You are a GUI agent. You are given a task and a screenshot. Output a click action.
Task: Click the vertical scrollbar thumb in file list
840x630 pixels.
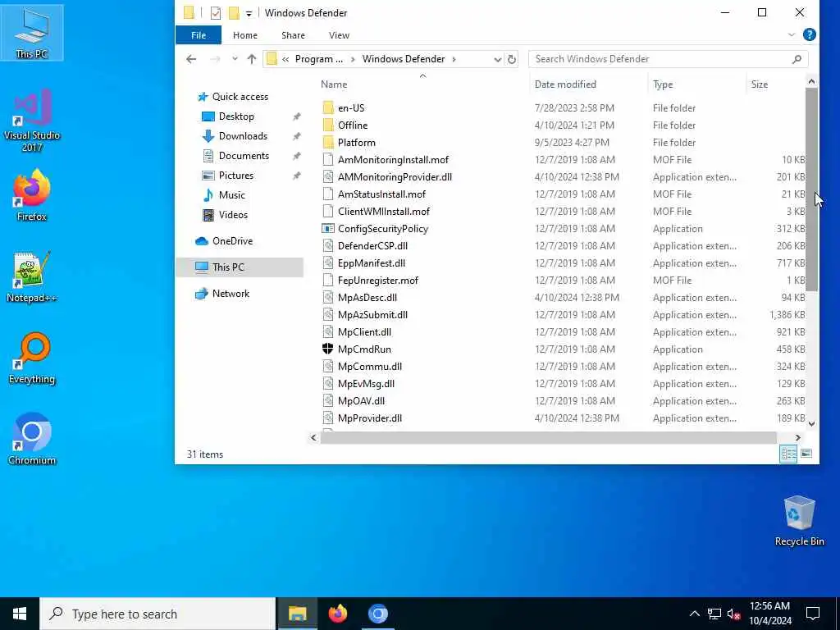(811, 189)
